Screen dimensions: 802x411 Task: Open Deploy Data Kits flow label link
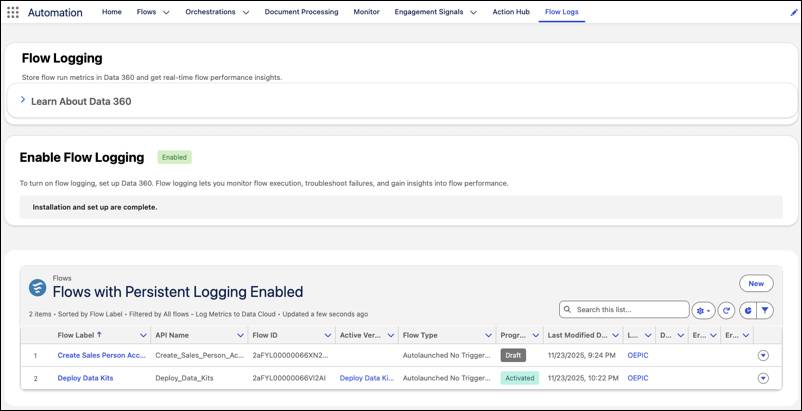tap(85, 378)
